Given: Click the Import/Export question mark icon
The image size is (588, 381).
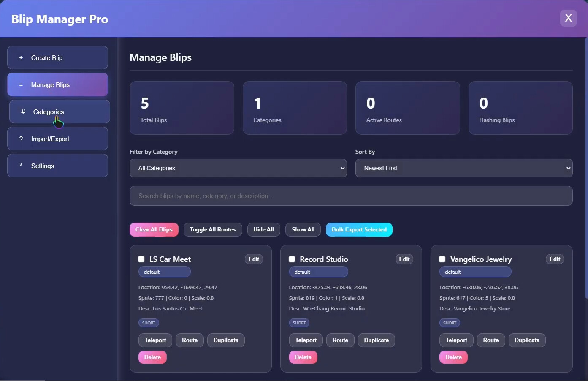Looking at the screenshot, I should [21, 139].
